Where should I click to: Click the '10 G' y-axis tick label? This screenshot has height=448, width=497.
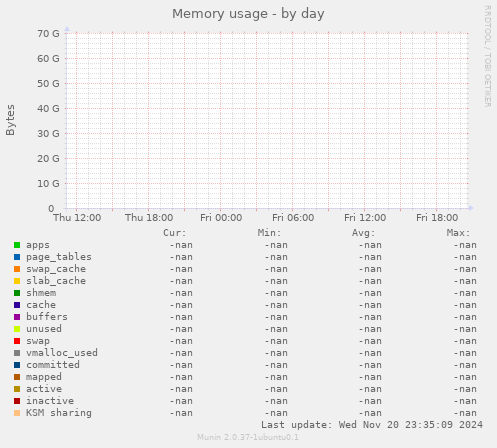coord(48,183)
